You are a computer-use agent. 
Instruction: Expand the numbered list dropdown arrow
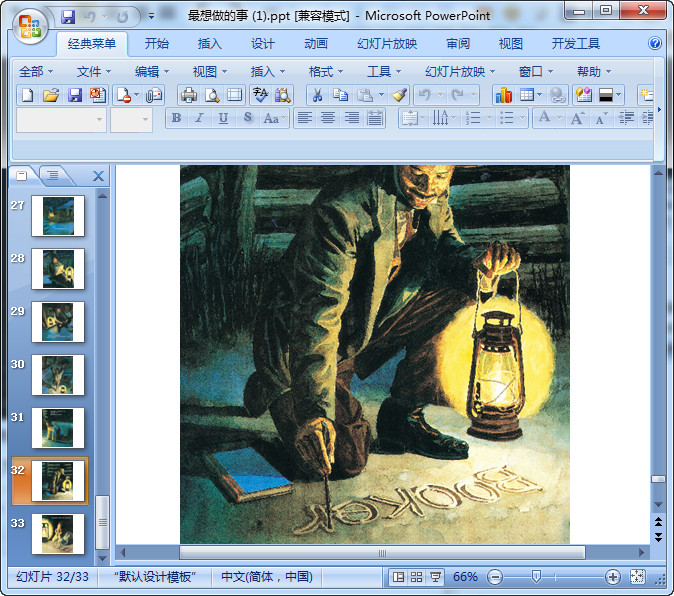point(489,118)
